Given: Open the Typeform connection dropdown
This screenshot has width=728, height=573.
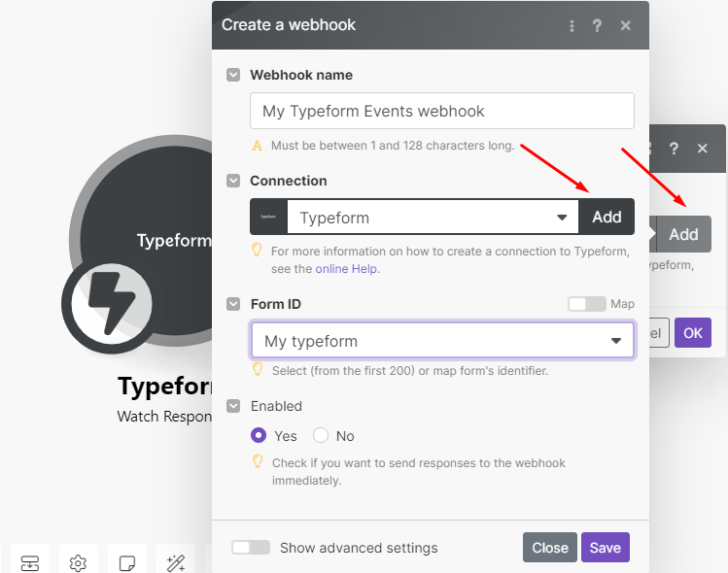Looking at the screenshot, I should pos(433,218).
